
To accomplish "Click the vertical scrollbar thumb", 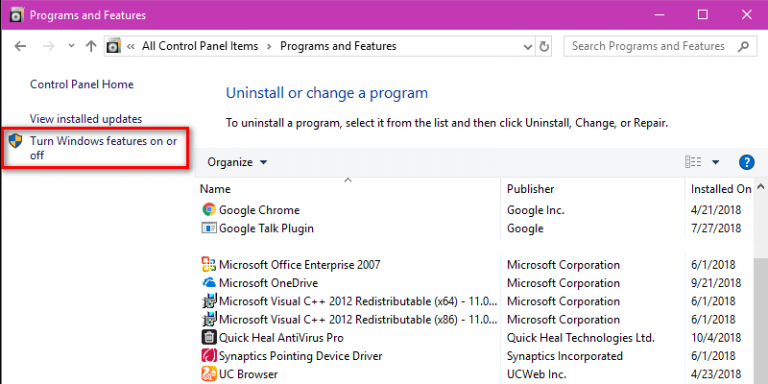I will tap(761, 321).
